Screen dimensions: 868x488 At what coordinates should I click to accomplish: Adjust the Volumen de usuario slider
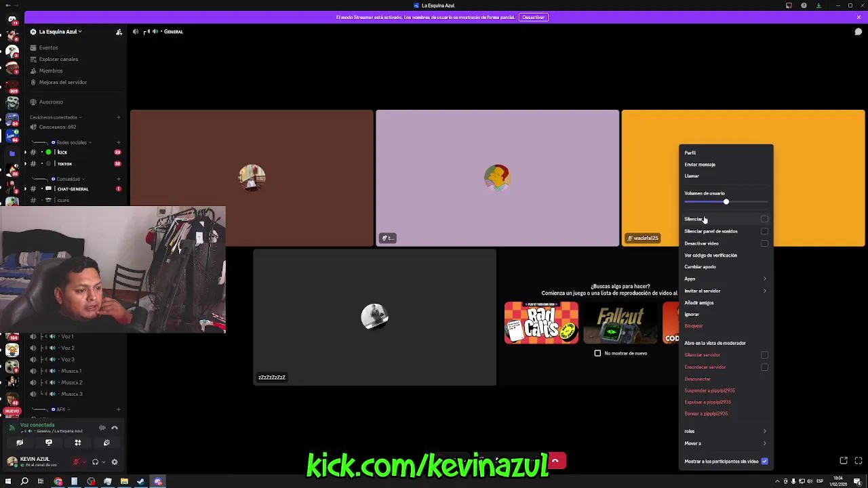pos(726,202)
